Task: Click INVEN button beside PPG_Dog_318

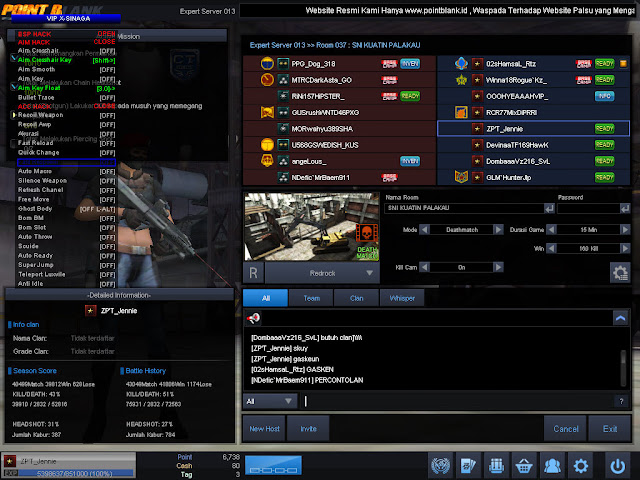Action: tap(410, 63)
